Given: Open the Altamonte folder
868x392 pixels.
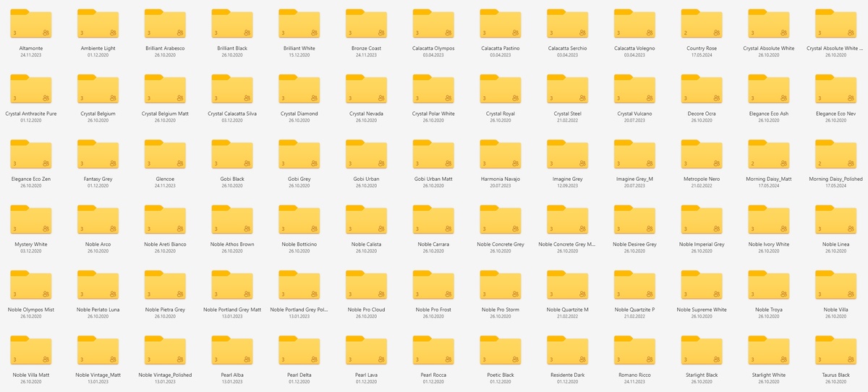Looking at the screenshot, I should point(30,24).
